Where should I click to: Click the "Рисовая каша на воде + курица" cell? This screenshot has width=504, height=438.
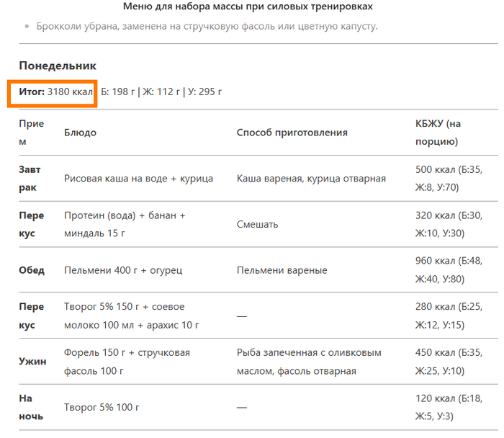[x=138, y=179]
